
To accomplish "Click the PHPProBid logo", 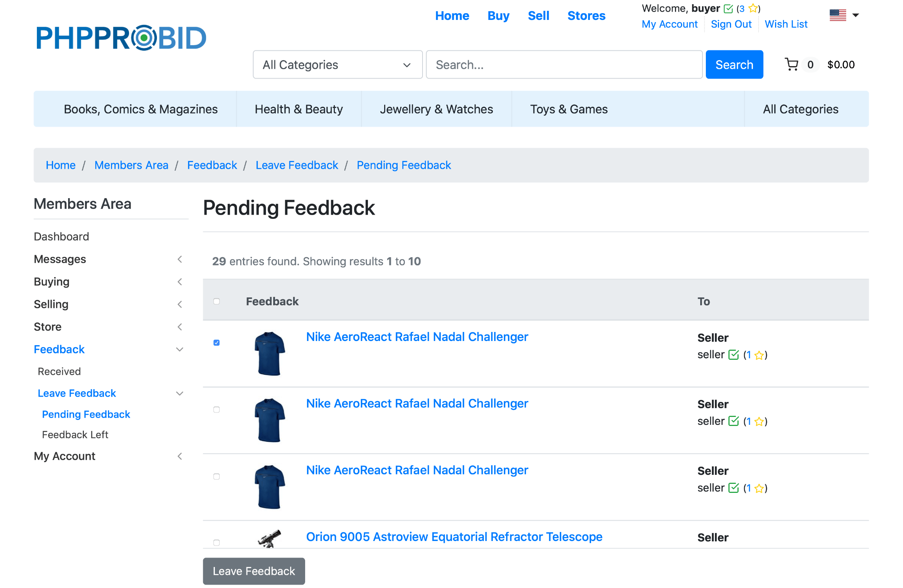I will click(x=121, y=38).
